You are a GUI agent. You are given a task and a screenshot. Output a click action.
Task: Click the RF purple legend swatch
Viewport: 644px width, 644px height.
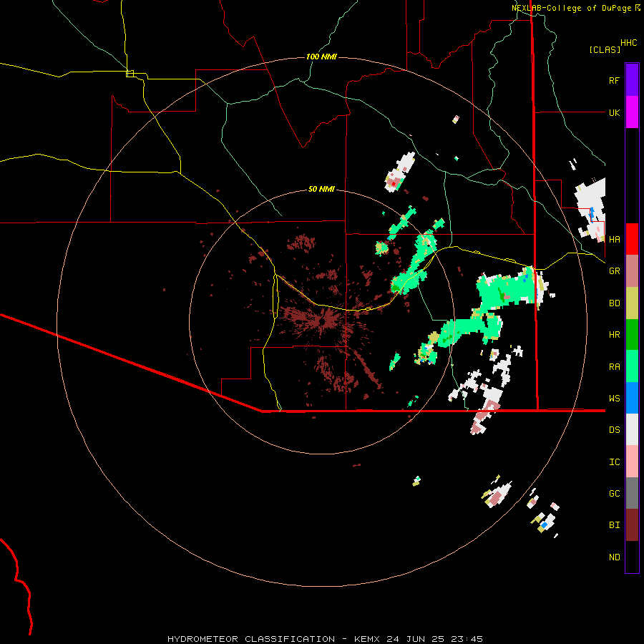click(x=632, y=80)
